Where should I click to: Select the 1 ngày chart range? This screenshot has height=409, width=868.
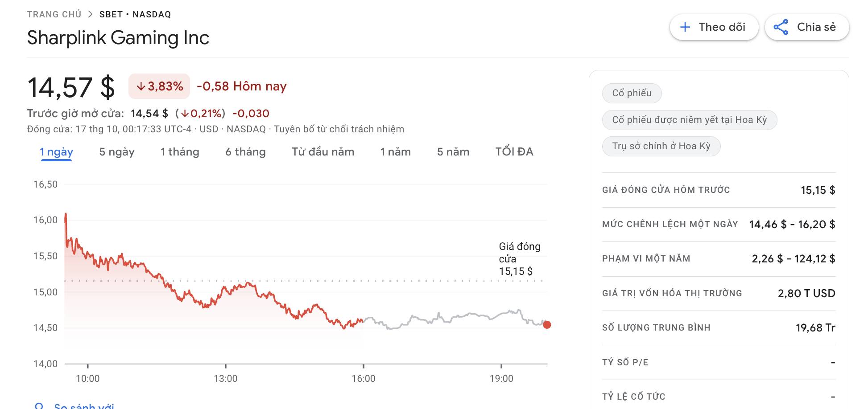56,152
